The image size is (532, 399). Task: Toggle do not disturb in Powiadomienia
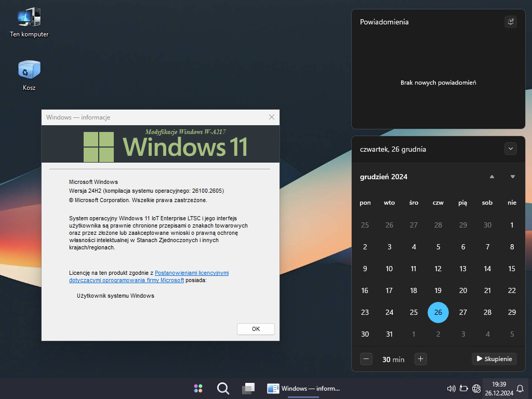coord(510,22)
